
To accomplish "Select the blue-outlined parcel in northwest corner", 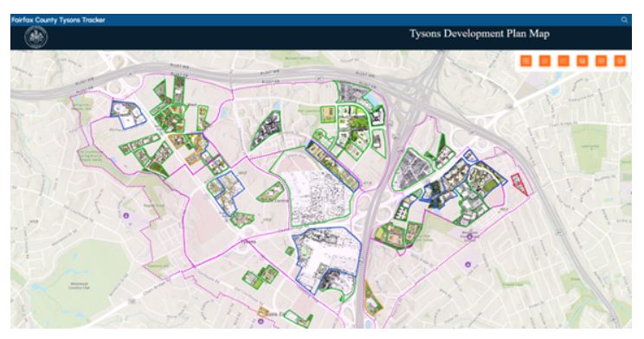I will pos(127,113).
